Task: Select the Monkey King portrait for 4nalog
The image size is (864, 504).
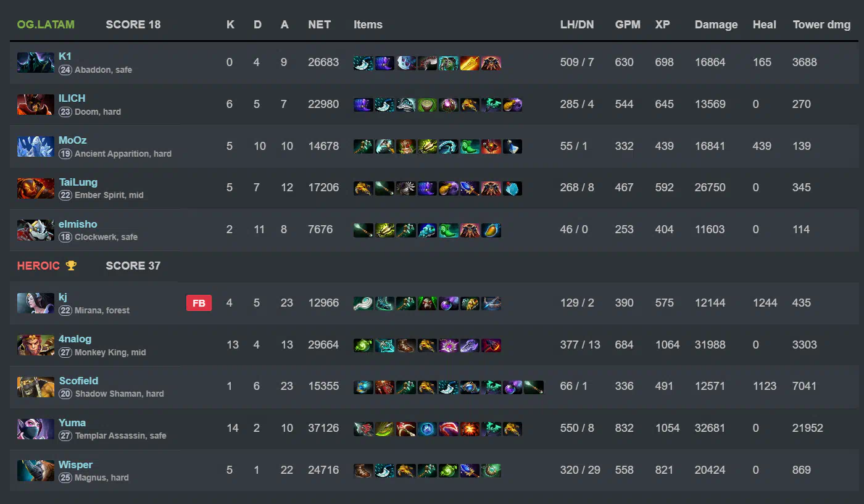Action: 36,345
